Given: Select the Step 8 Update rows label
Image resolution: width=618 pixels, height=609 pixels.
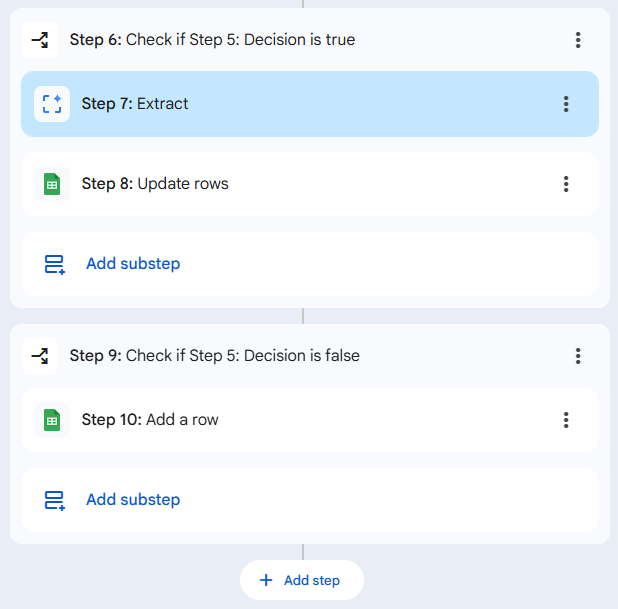Looking at the screenshot, I should coord(155,184).
